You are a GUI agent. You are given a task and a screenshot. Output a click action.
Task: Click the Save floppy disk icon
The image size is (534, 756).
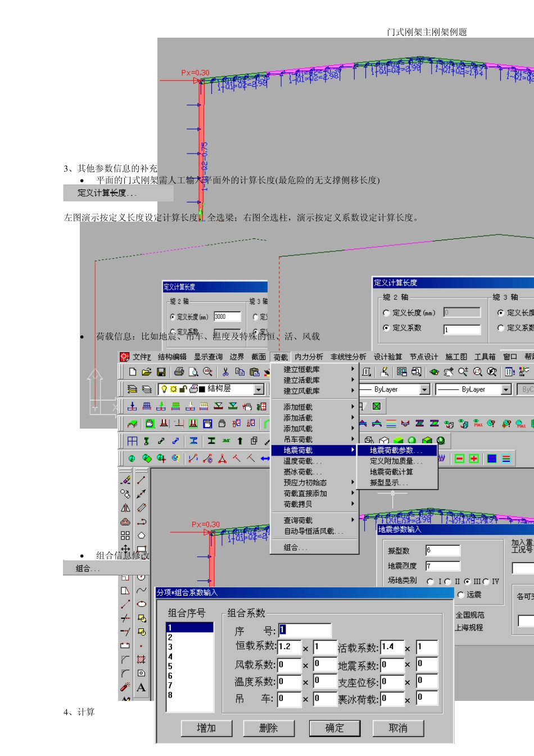coord(161,372)
